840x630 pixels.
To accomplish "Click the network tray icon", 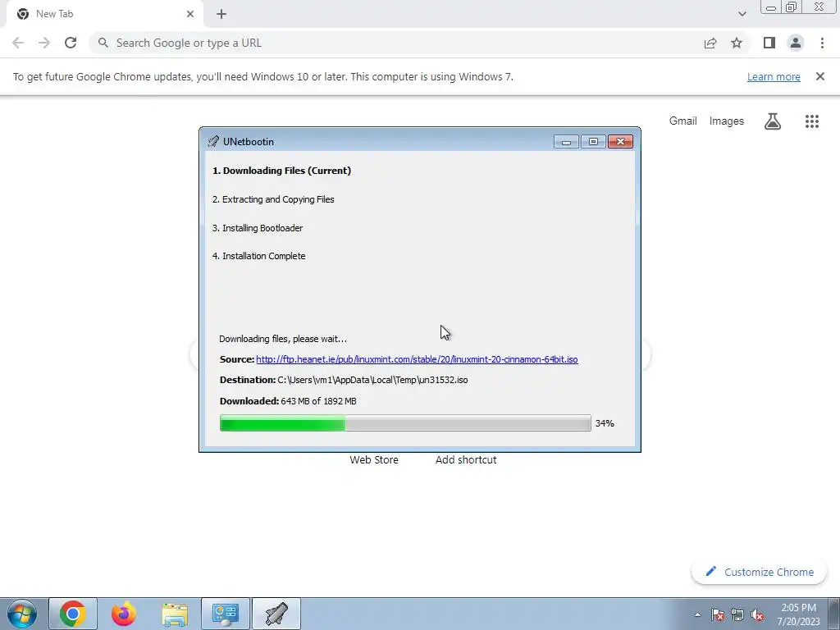I will pos(737,614).
